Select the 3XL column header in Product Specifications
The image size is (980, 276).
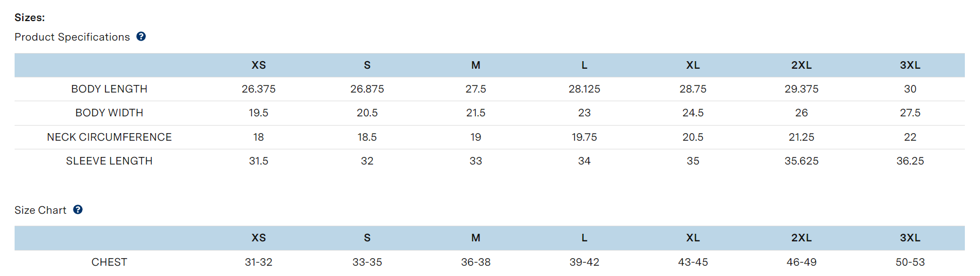point(910,65)
